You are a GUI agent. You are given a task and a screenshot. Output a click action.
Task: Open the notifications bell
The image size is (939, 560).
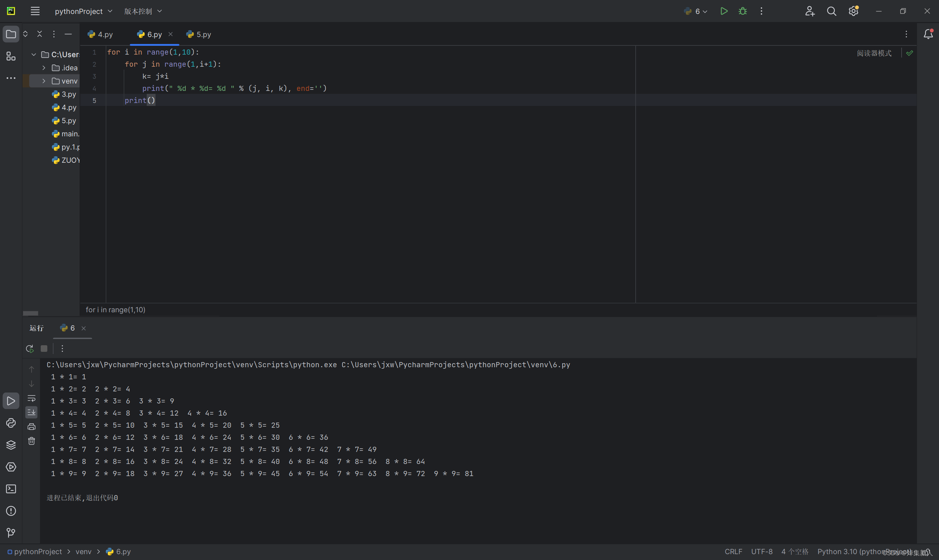pyautogui.click(x=928, y=34)
